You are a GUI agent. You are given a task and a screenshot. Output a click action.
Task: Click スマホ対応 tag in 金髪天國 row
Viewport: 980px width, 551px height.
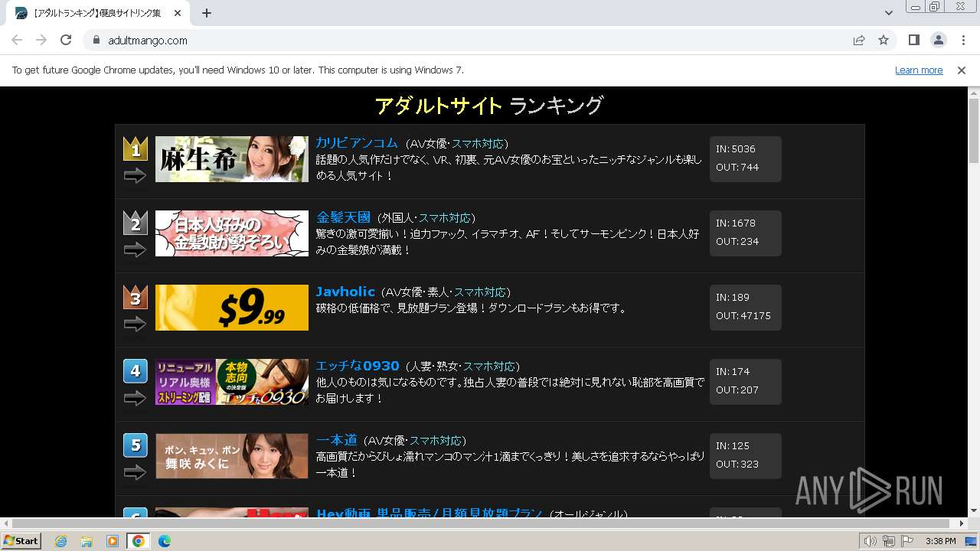point(445,218)
